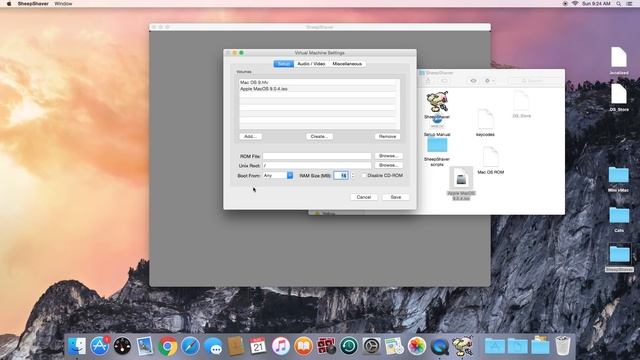Open the gear Action menu in Finder toolbar

[489, 81]
